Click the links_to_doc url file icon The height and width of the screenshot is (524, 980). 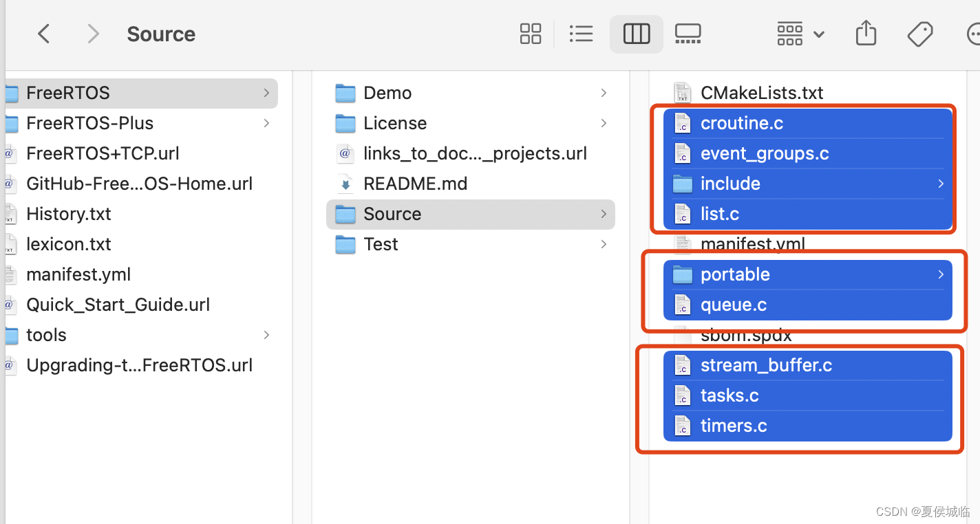click(x=345, y=153)
